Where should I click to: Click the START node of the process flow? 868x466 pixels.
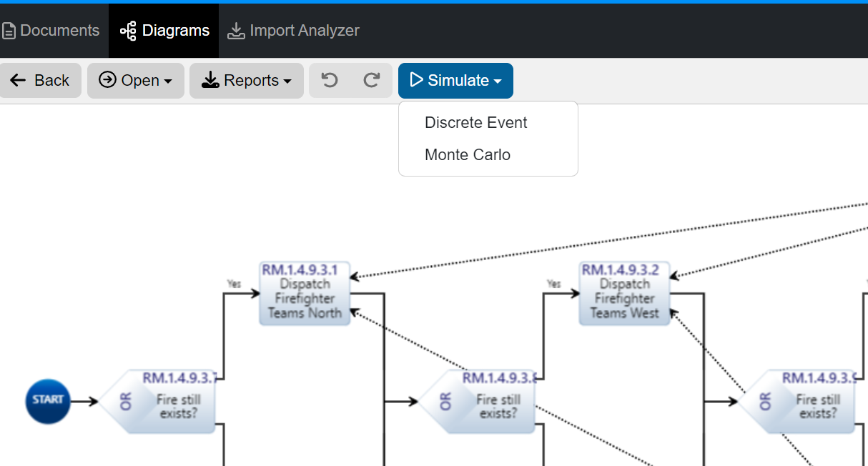click(x=47, y=401)
